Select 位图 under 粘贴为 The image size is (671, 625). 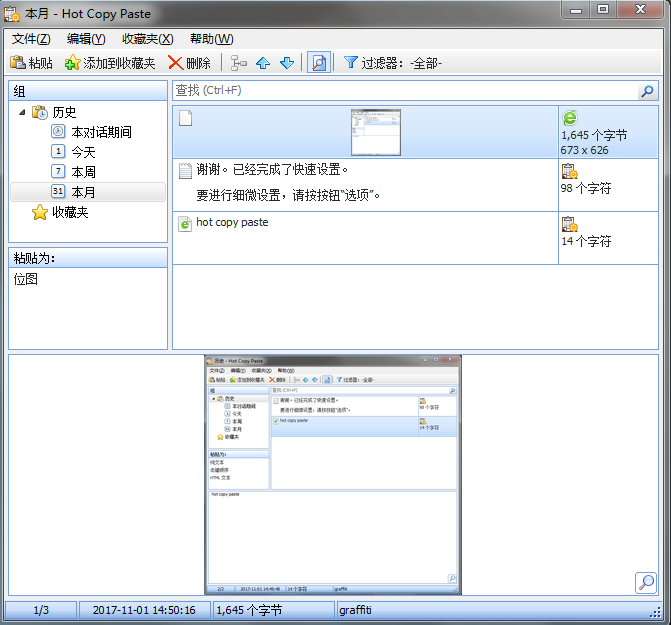pos(26,279)
